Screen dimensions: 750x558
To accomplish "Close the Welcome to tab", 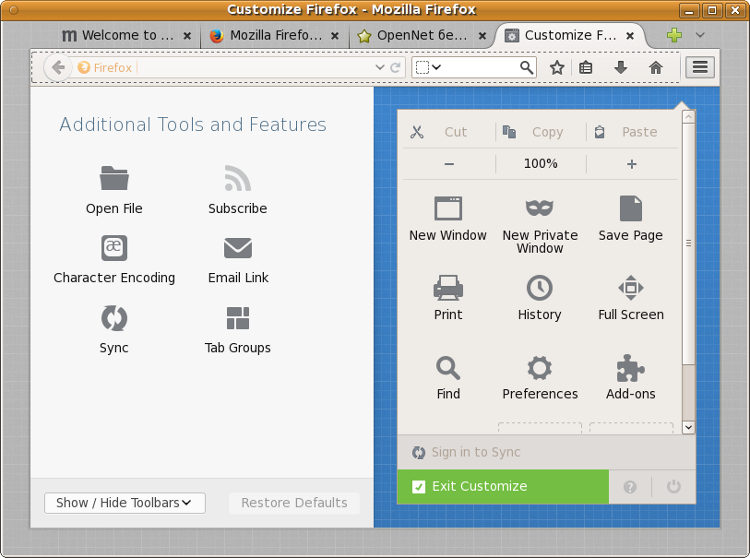I will click(x=188, y=35).
